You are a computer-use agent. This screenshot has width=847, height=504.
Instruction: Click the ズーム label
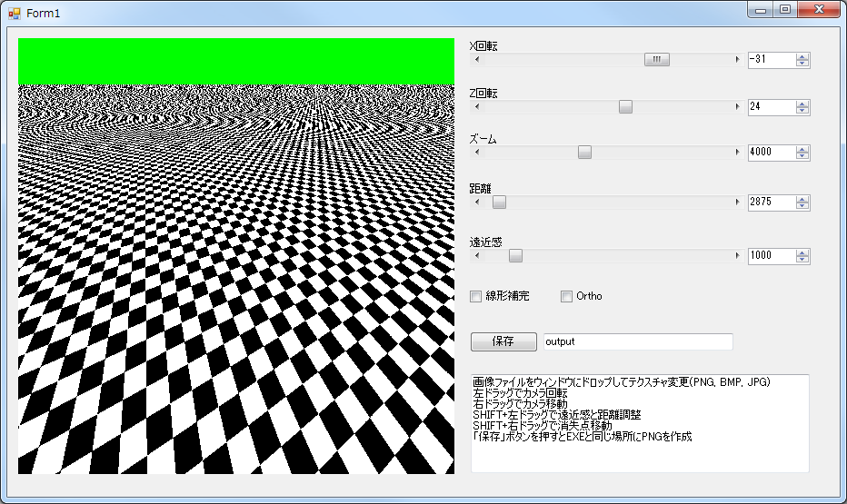tap(483, 139)
